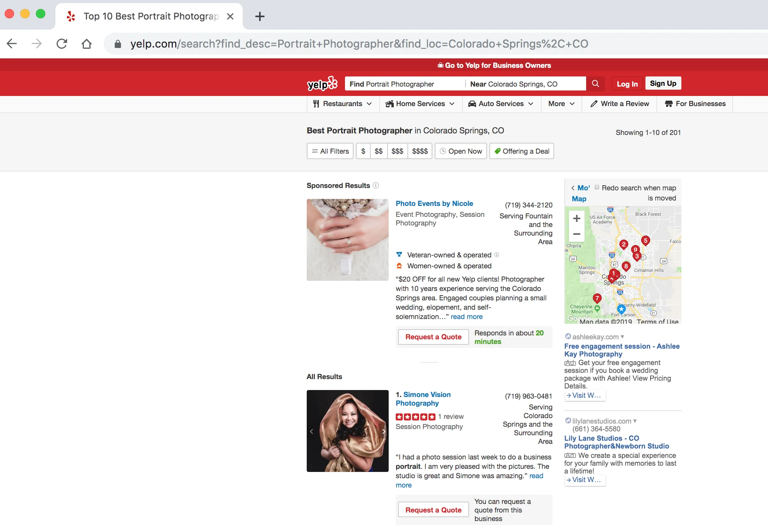Toggle the $$ price filter
Viewport: 768px width, 532px height.
pos(379,151)
